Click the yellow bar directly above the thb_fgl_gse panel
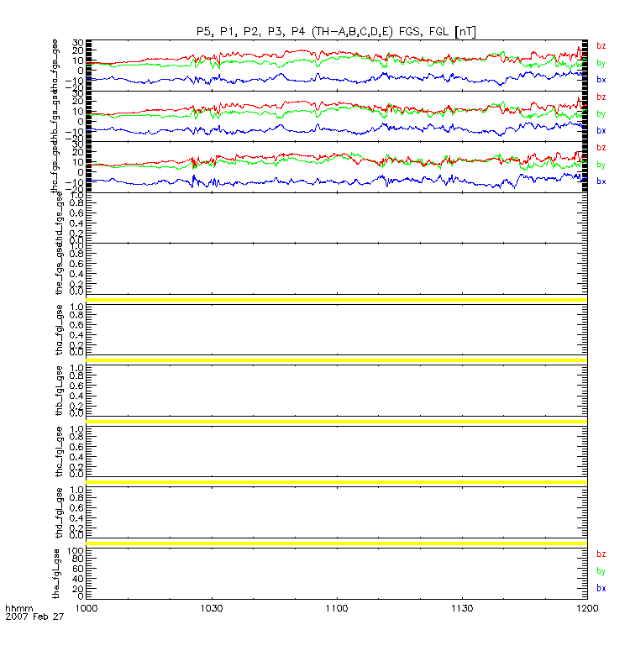Viewport: 630px width, 672px height. click(x=337, y=360)
